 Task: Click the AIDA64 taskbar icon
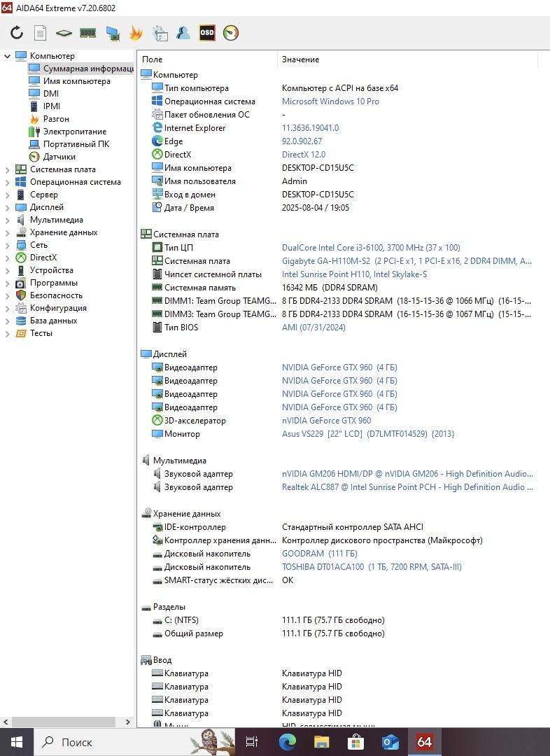tap(424, 742)
